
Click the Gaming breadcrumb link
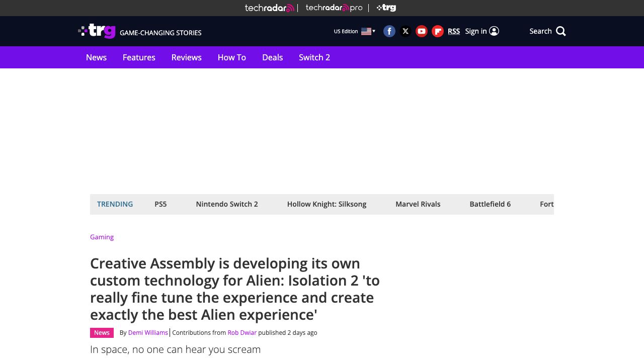pyautogui.click(x=102, y=237)
